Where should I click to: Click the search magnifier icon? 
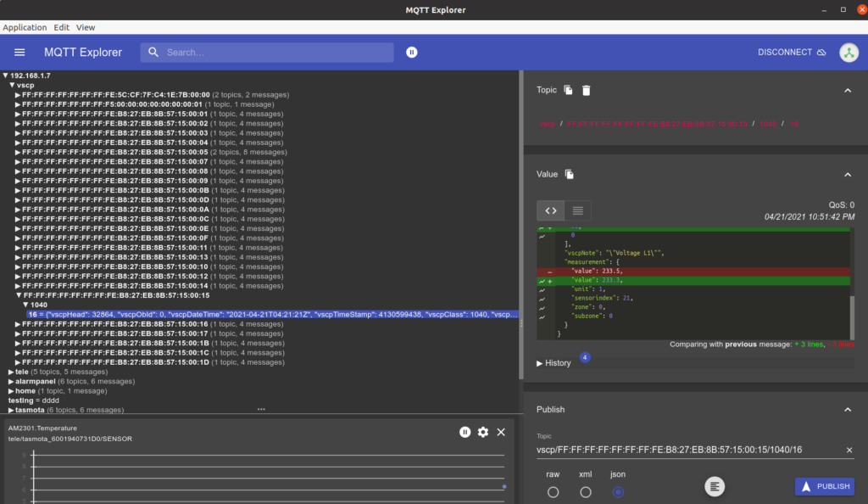click(153, 52)
